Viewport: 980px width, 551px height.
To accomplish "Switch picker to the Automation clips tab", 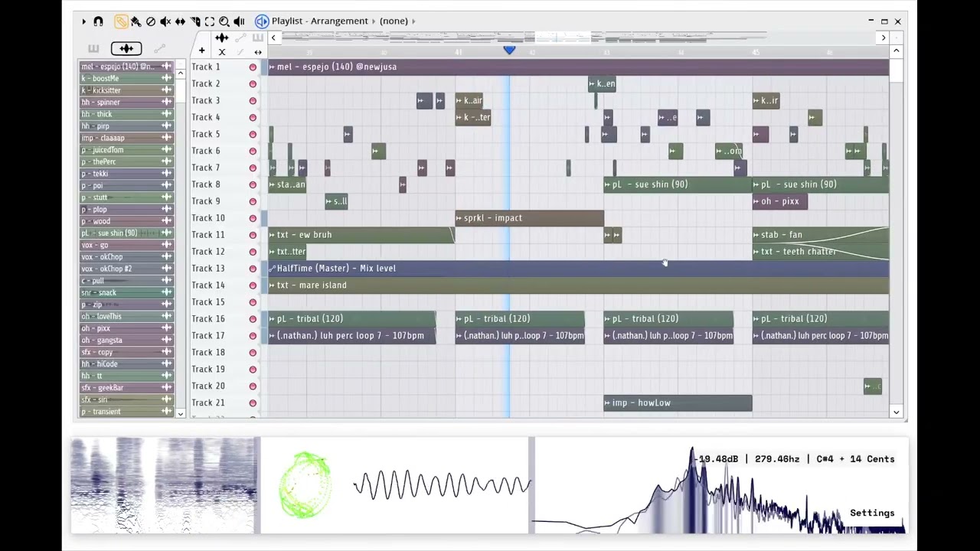I will 159,49.
